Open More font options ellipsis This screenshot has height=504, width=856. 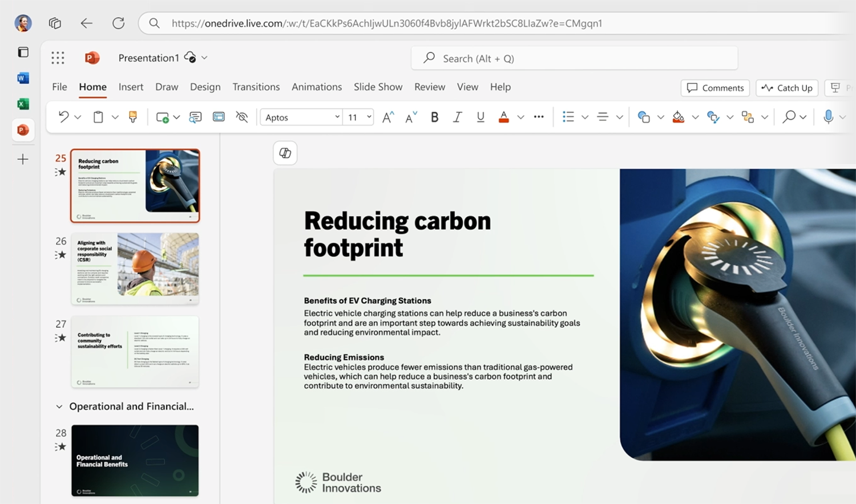539,117
